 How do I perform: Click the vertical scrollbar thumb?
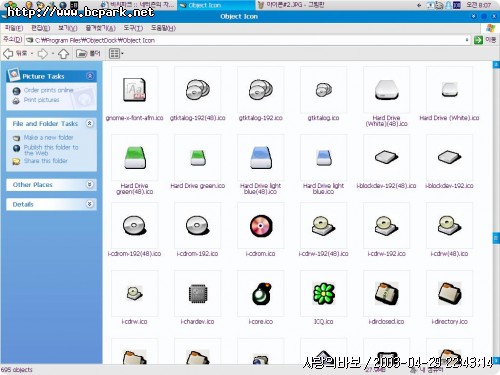(496, 238)
